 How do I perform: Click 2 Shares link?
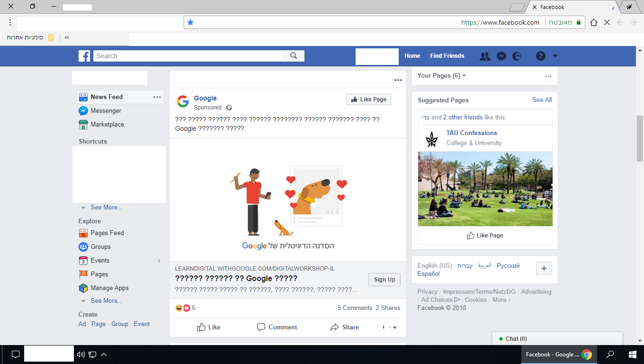click(388, 308)
